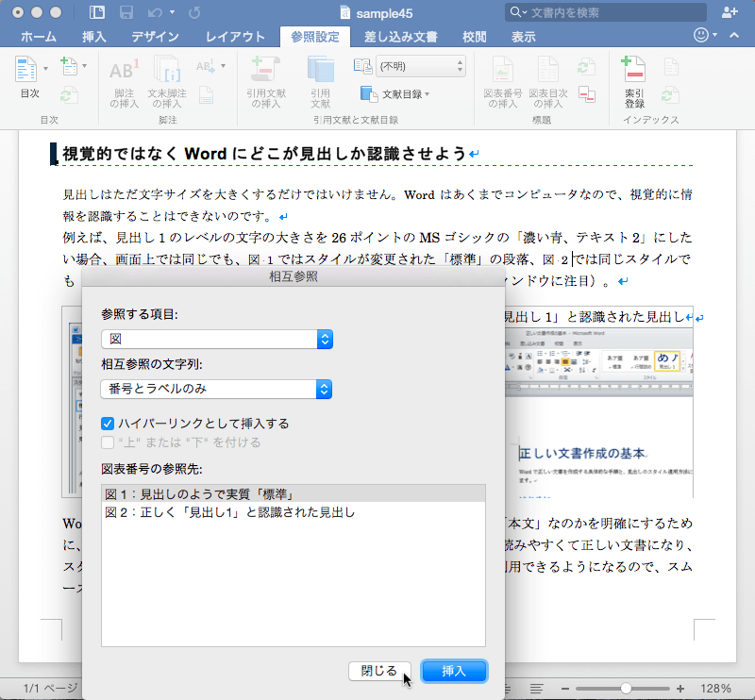The height and width of the screenshot is (700, 755).
Task: Click the right screenshot thumbnail in document
Action: pos(599,413)
